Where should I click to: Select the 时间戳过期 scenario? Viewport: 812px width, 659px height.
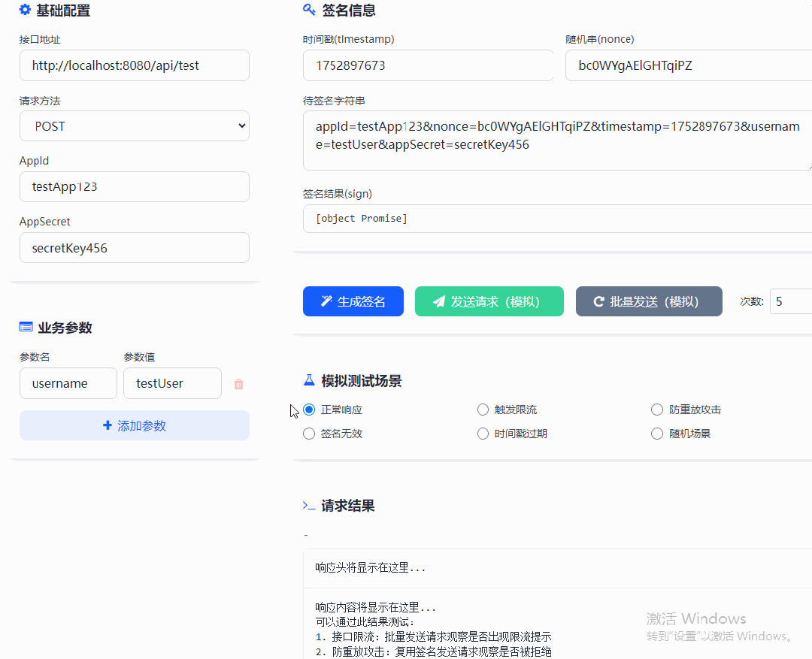click(x=483, y=434)
